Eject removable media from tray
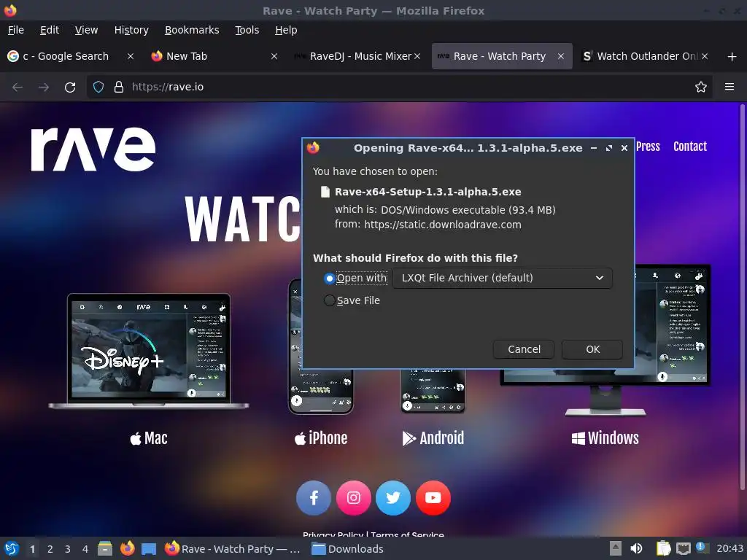Viewport: 747px width, 560px height. (x=616, y=549)
